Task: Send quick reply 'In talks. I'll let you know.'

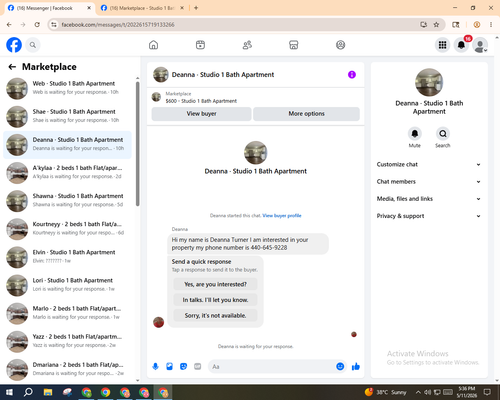Action: pyautogui.click(x=215, y=300)
